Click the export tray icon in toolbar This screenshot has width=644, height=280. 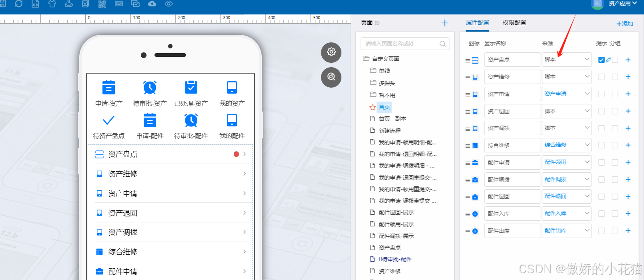click(69, 4)
